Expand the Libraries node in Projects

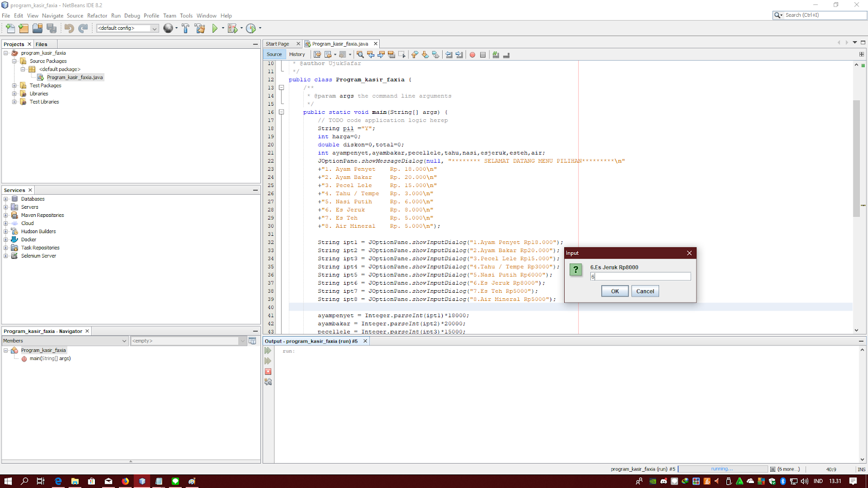[15, 94]
